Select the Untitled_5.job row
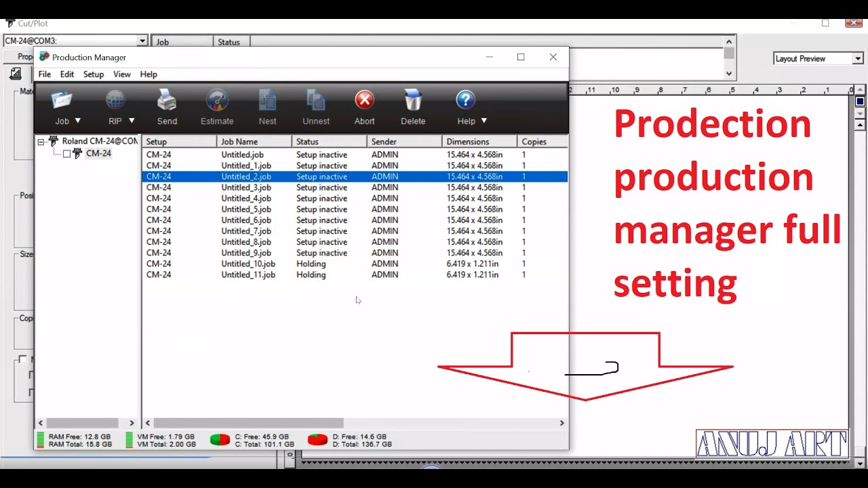The image size is (868, 488). click(355, 209)
